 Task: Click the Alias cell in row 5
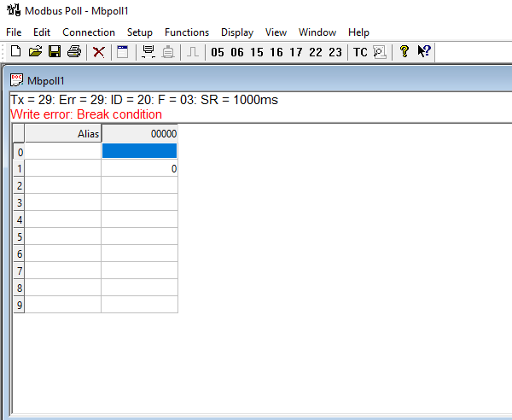click(63, 236)
